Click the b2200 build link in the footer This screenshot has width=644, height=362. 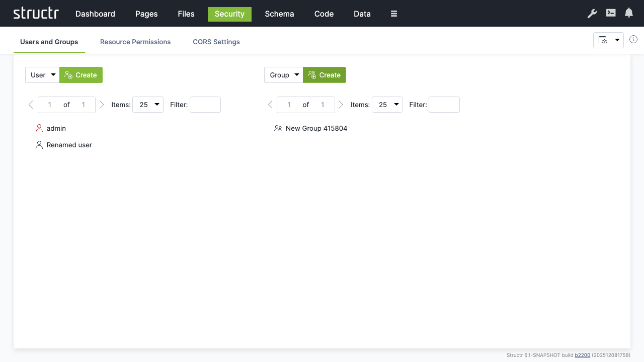pyautogui.click(x=582, y=355)
